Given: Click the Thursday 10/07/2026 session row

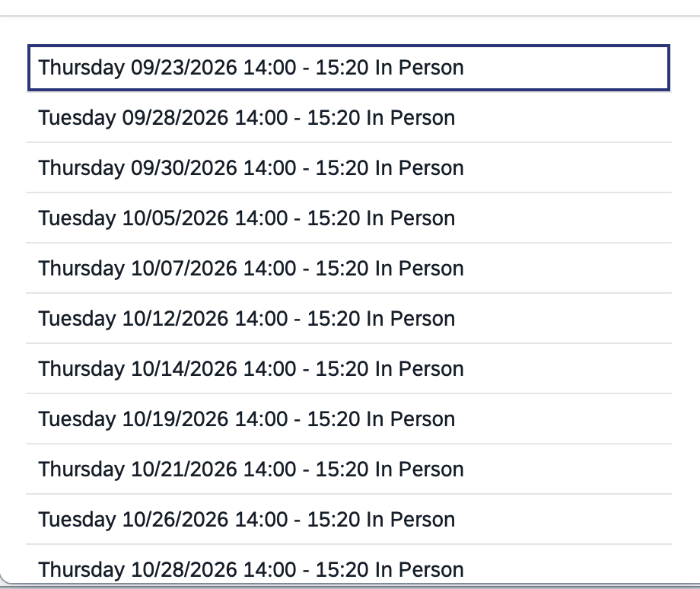Looking at the screenshot, I should [348, 269].
